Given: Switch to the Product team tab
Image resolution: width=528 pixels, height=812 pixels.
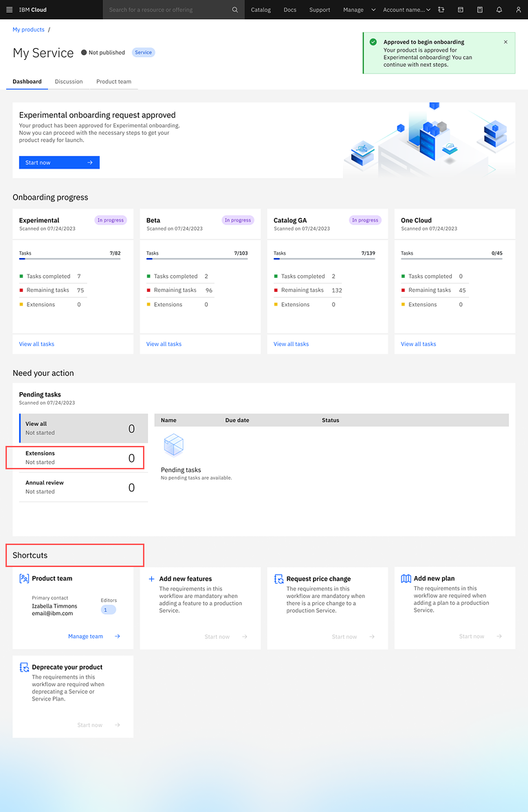Looking at the screenshot, I should click(x=113, y=81).
